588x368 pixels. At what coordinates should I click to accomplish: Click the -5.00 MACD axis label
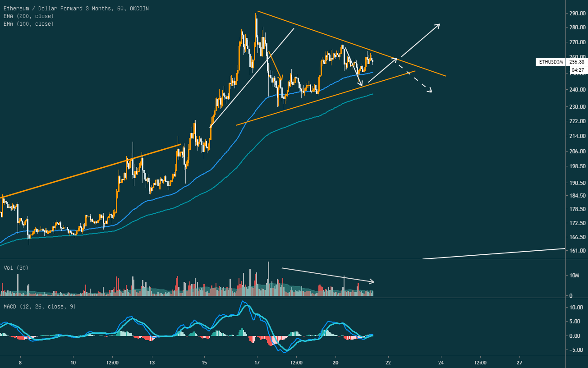tap(577, 350)
